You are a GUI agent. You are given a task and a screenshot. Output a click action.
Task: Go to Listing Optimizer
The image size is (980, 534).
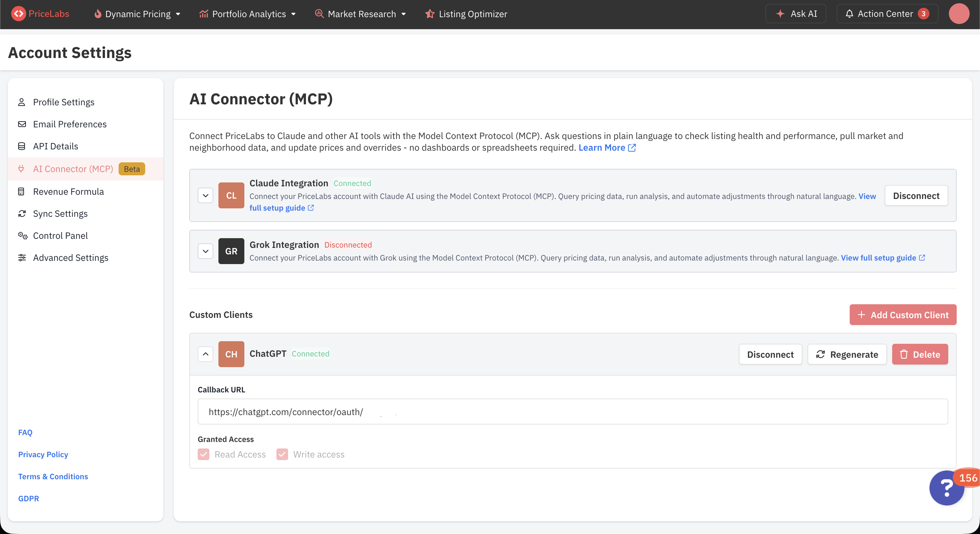pyautogui.click(x=466, y=14)
